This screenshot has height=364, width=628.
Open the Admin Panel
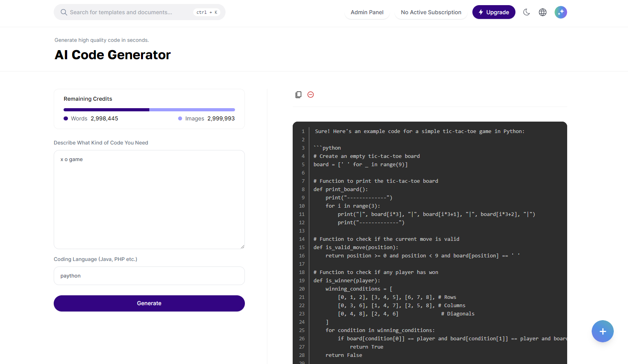[367, 12]
